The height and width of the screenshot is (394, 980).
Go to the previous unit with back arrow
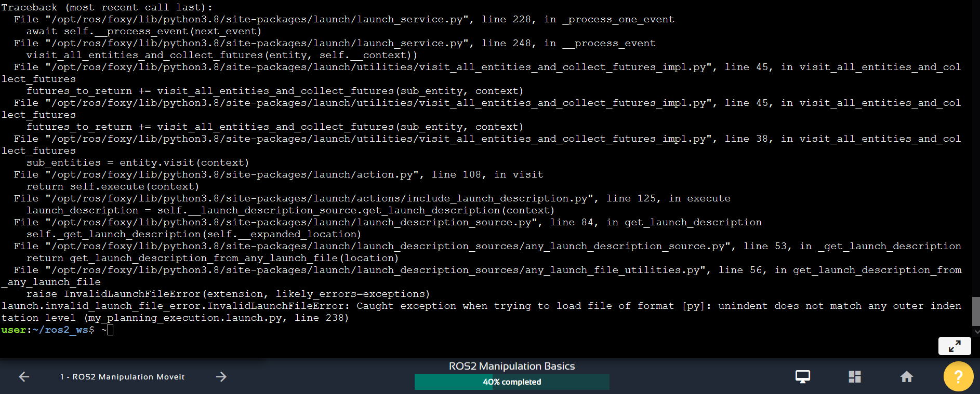point(24,377)
